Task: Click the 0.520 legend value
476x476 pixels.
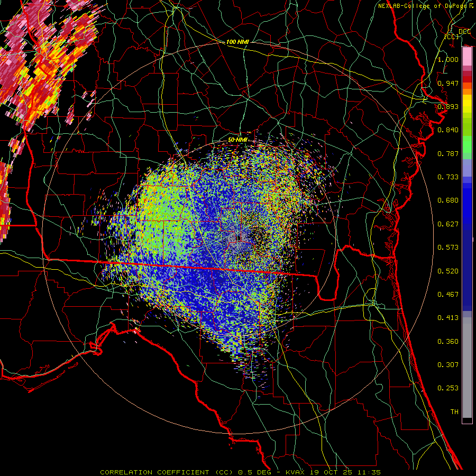Action: point(448,271)
